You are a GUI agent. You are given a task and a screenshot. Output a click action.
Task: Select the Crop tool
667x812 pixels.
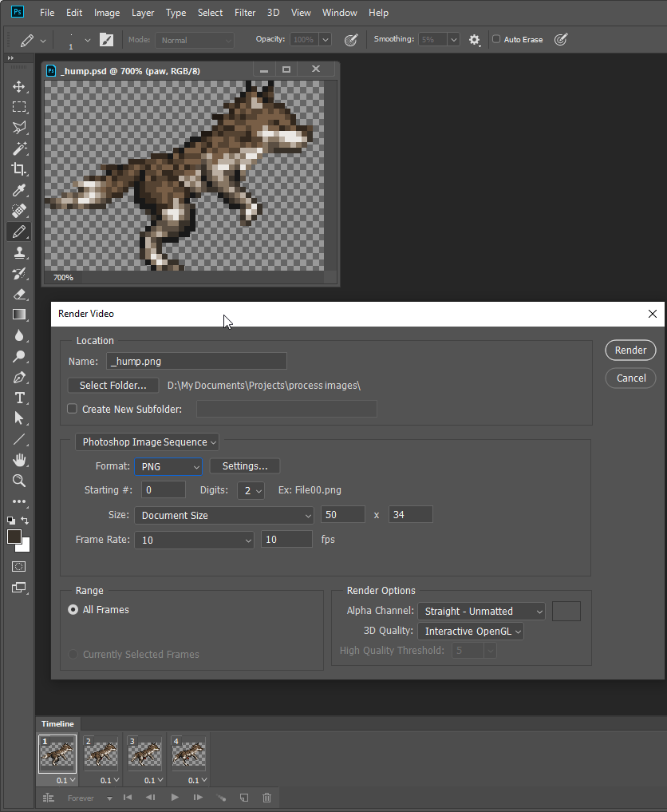[19, 169]
